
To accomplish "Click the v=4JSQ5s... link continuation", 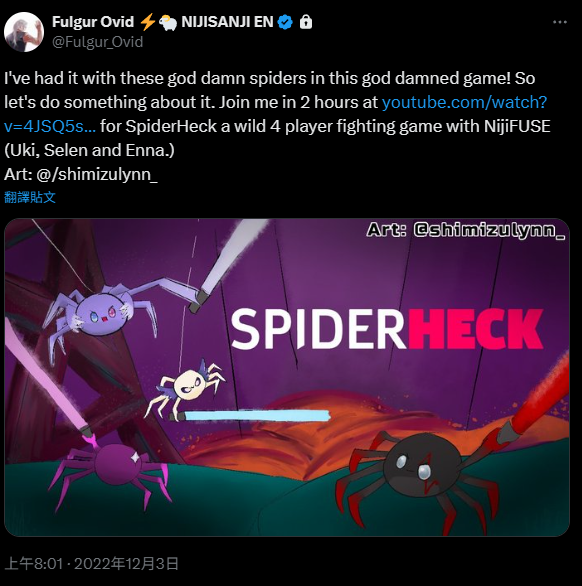I will tap(50, 126).
